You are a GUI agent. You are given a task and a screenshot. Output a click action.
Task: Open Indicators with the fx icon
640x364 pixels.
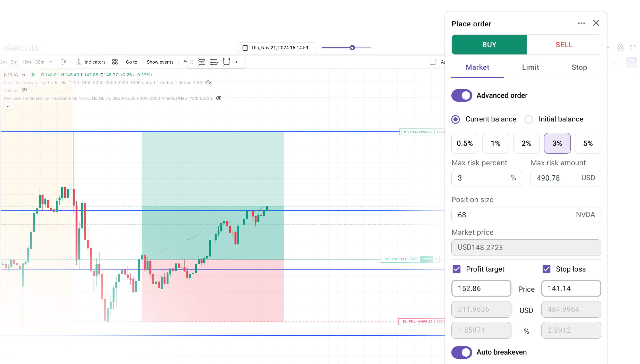click(78, 62)
